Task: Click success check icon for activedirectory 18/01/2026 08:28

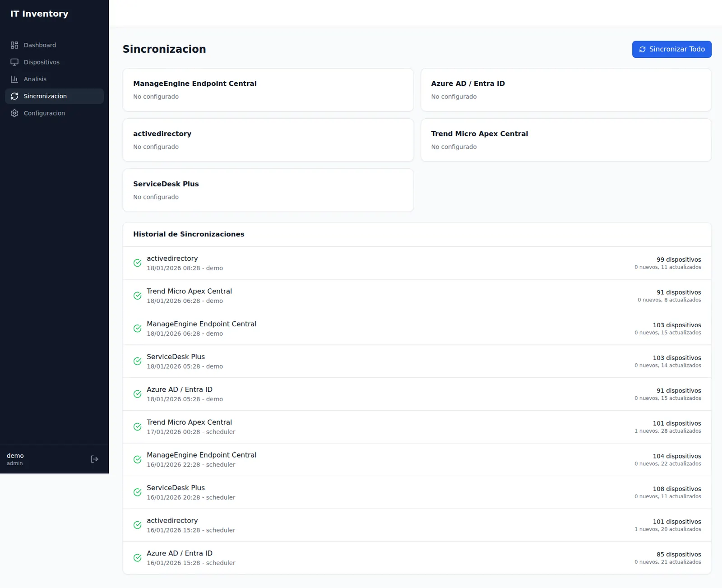Action: point(138,263)
